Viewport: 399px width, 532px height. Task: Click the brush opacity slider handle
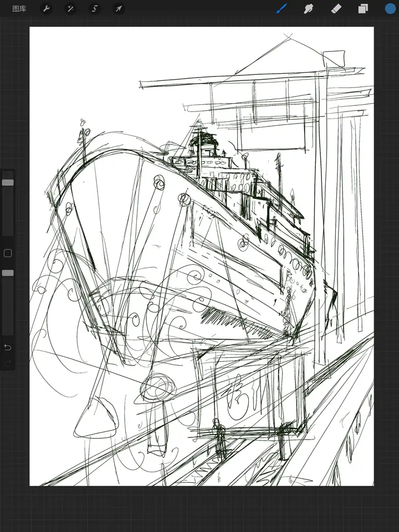pos(8,273)
